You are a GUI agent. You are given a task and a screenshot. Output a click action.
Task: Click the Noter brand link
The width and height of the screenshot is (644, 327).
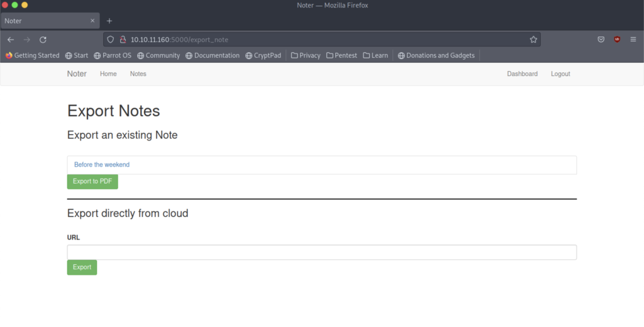point(77,74)
